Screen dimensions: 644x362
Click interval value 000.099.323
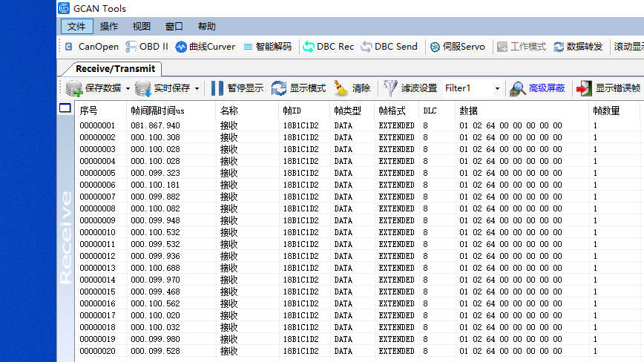155,173
